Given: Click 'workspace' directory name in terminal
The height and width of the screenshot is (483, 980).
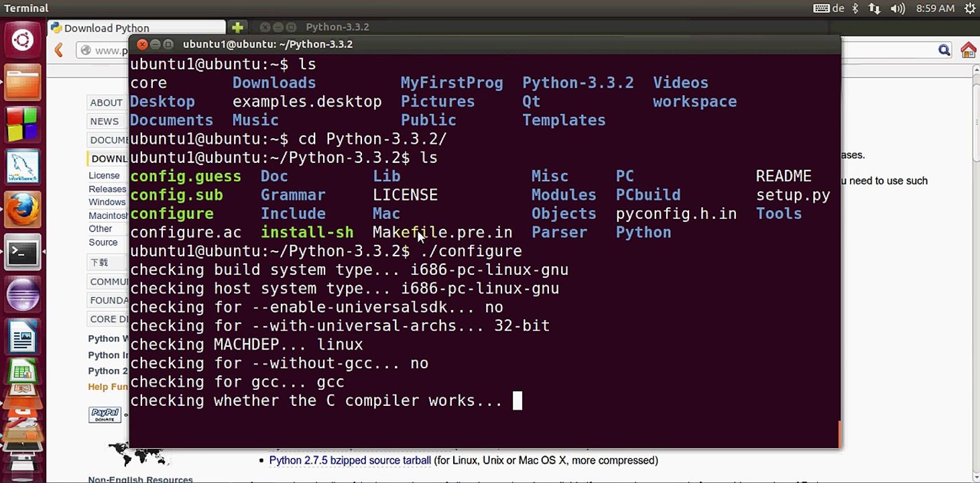Looking at the screenshot, I should pyautogui.click(x=694, y=102).
